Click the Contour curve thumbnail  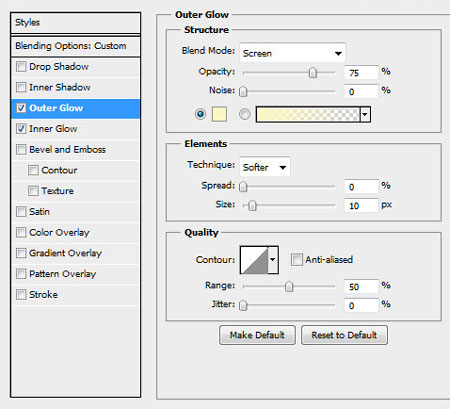[x=254, y=260]
